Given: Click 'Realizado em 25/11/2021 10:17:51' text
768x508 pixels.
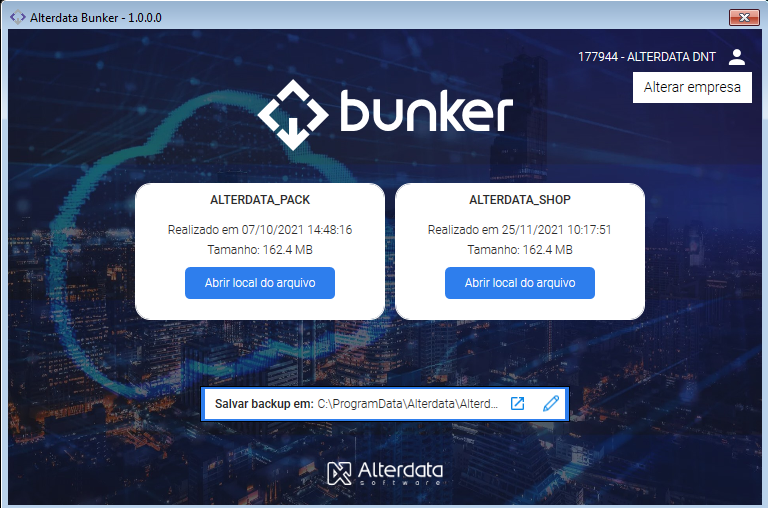Looking at the screenshot, I should click(x=520, y=230).
